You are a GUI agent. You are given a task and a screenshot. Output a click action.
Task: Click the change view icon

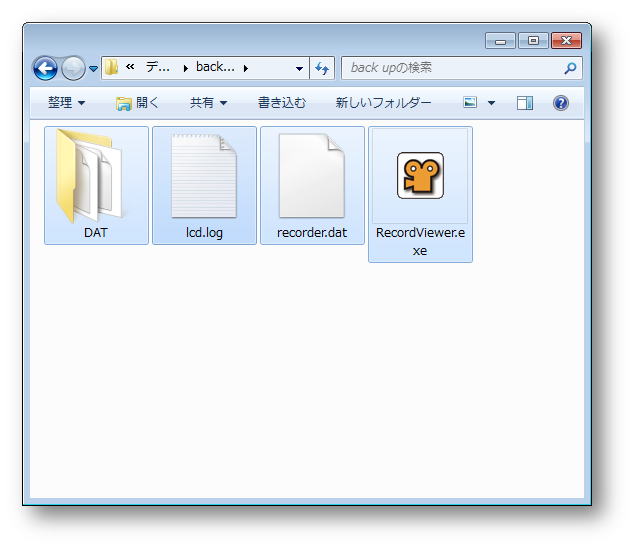coord(470,102)
